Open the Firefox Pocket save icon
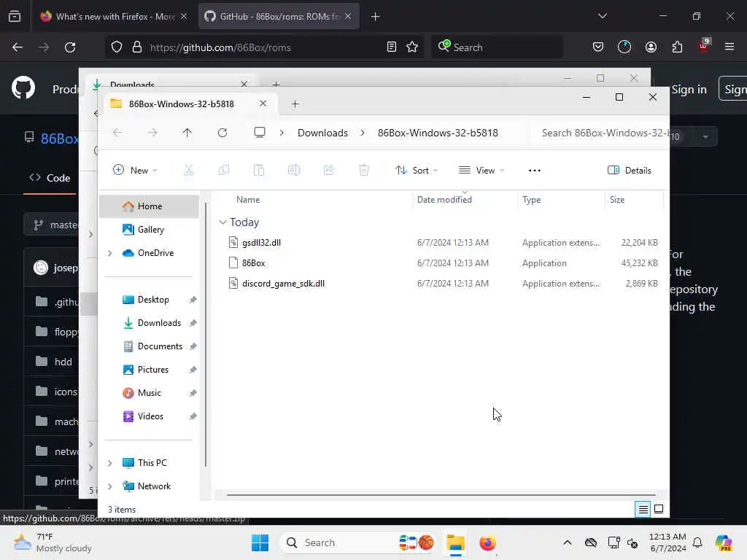The height and width of the screenshot is (560, 747). (x=598, y=47)
